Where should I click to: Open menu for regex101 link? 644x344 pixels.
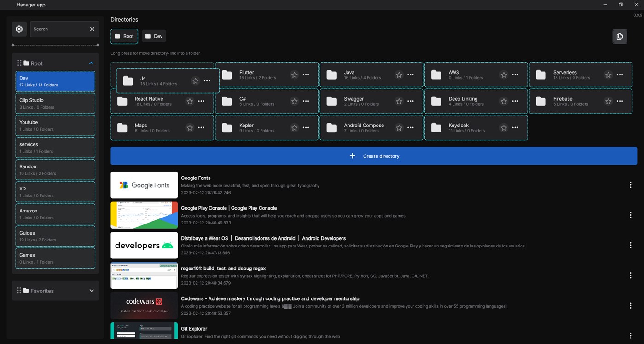tap(630, 275)
